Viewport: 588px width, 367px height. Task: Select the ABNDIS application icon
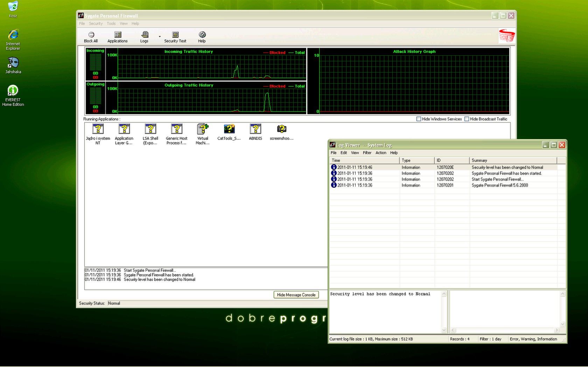point(255,132)
